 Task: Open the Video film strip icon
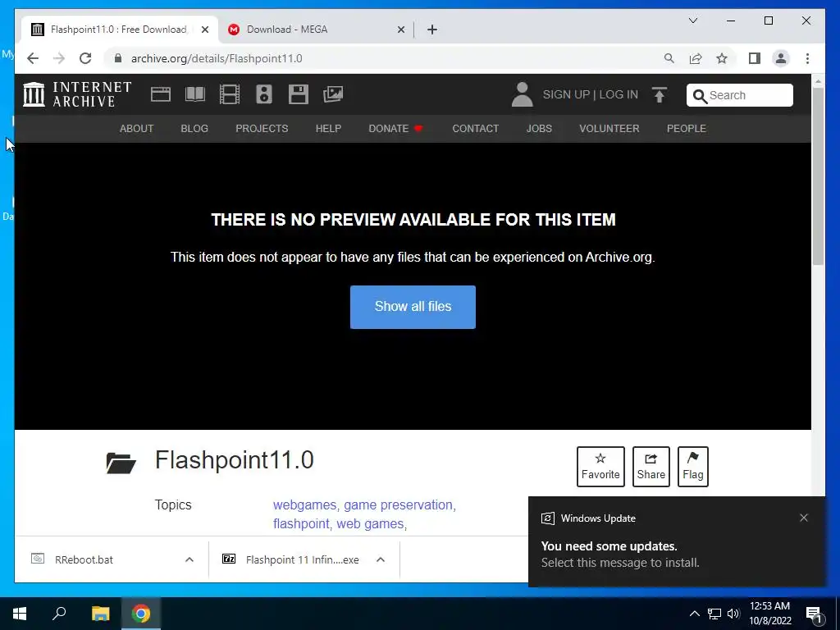[230, 94]
